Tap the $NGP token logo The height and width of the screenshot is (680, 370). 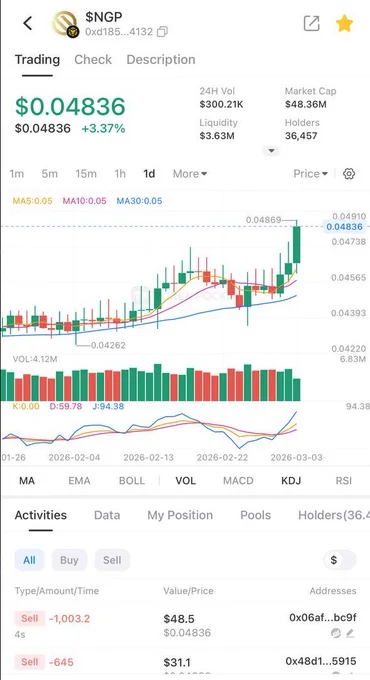65,24
